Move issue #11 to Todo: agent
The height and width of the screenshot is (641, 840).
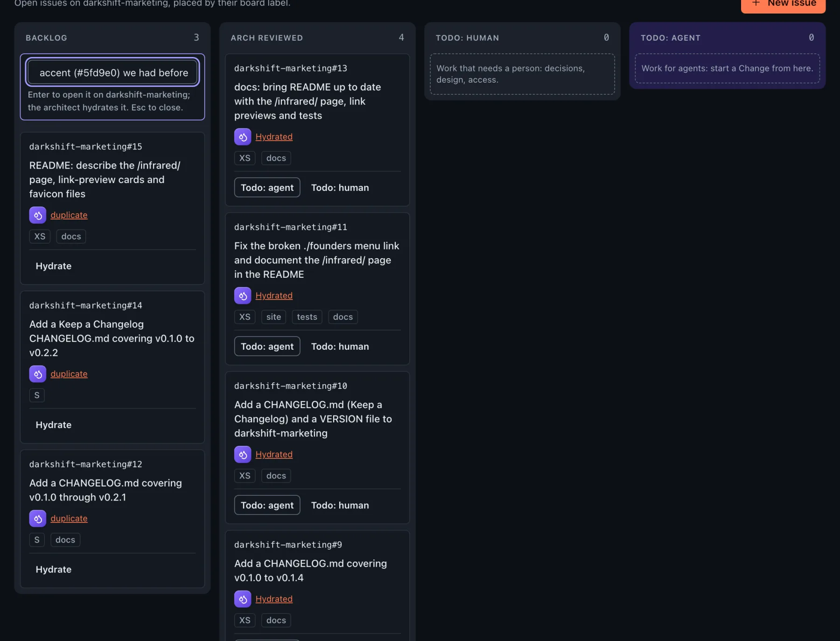point(267,346)
